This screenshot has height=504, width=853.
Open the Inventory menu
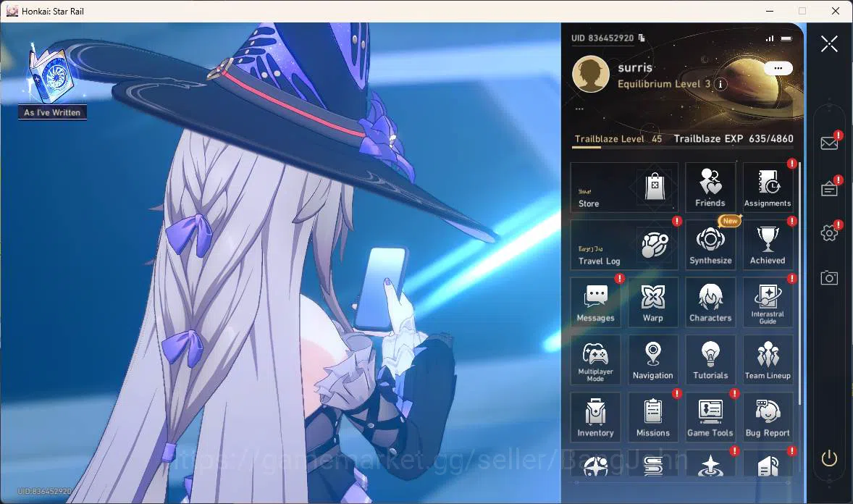pyautogui.click(x=596, y=417)
